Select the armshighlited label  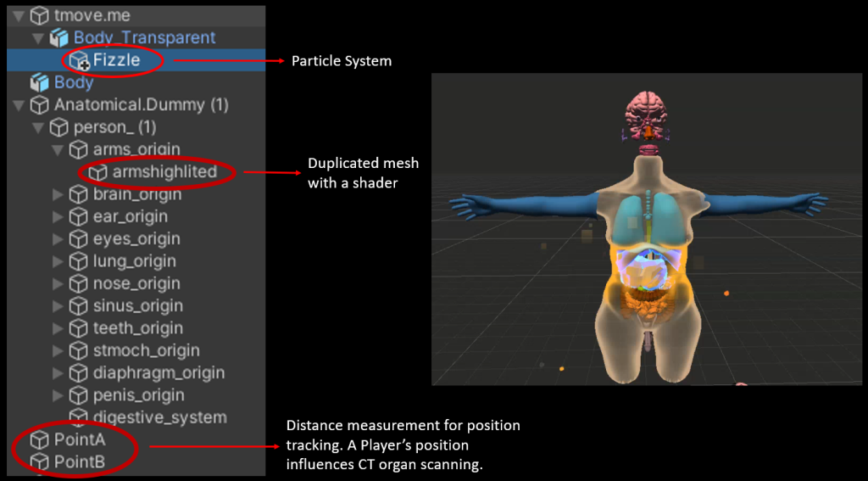tap(165, 172)
